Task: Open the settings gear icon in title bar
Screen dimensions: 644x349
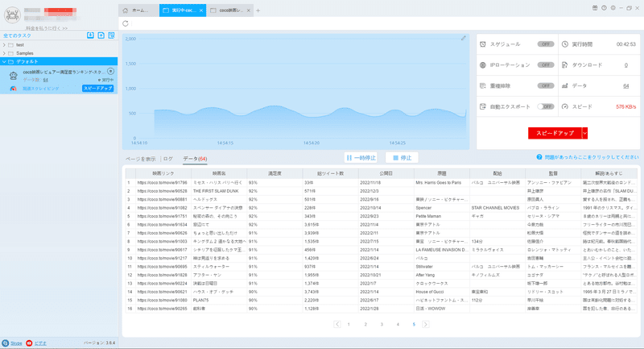Action: click(x=613, y=8)
